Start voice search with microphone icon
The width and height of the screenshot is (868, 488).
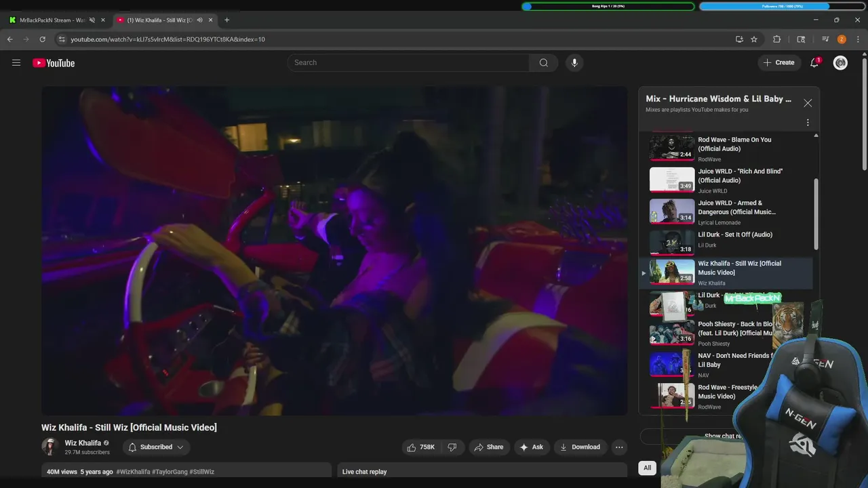coord(574,63)
